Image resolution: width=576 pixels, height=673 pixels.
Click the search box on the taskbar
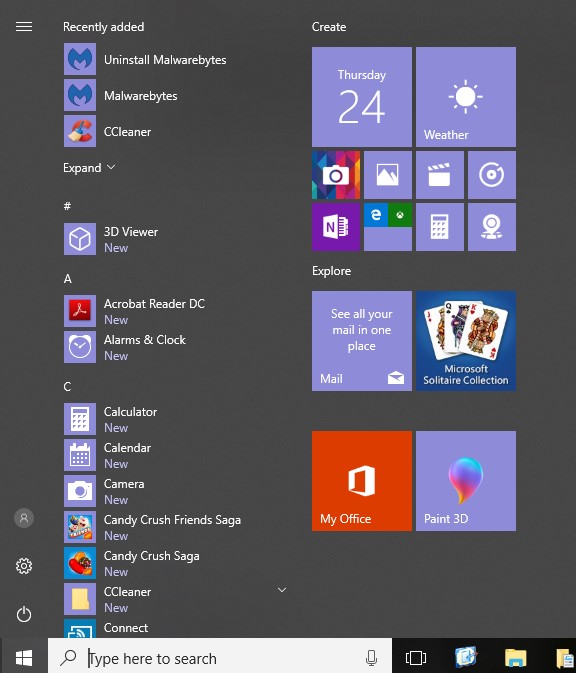pos(220,657)
